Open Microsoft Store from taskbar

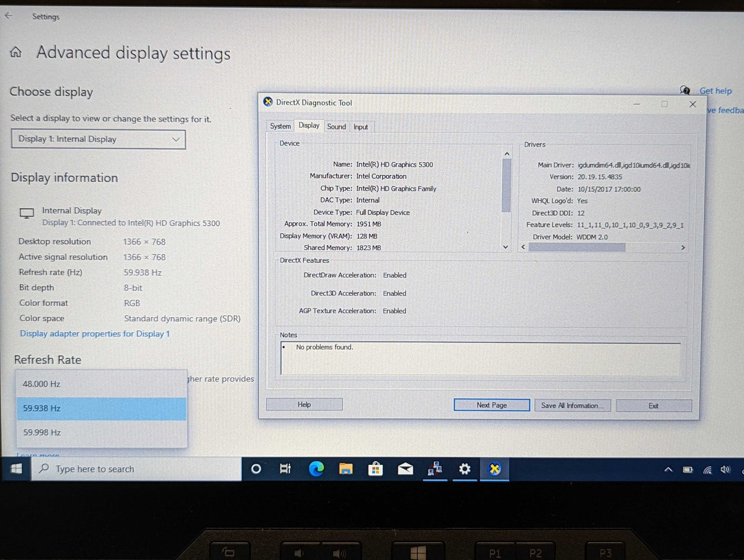coord(375,469)
